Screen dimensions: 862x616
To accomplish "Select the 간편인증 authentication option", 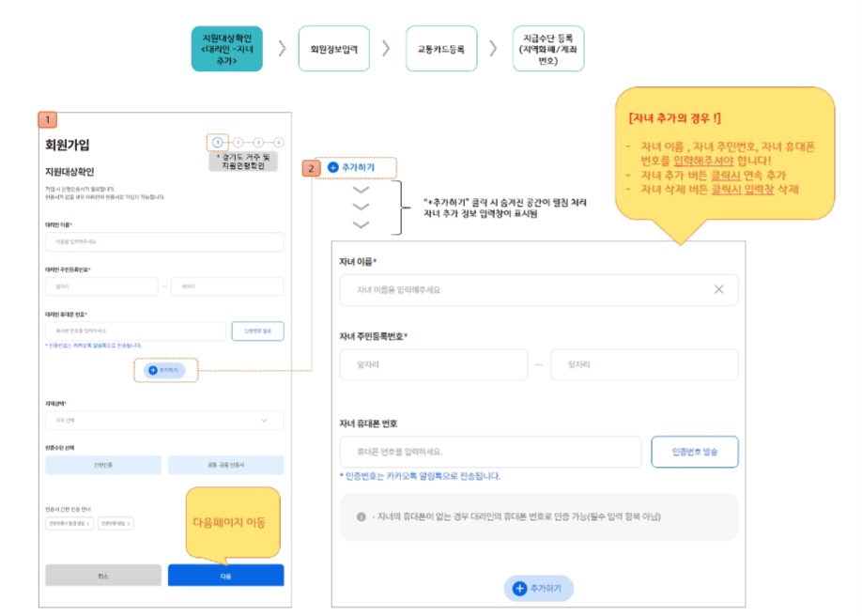I will coord(103,465).
